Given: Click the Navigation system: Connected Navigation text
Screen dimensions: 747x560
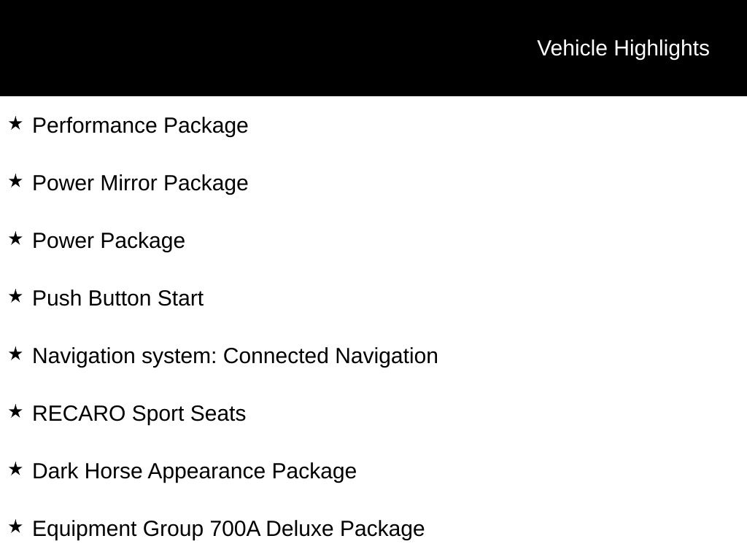Looking at the screenshot, I should (235, 356).
